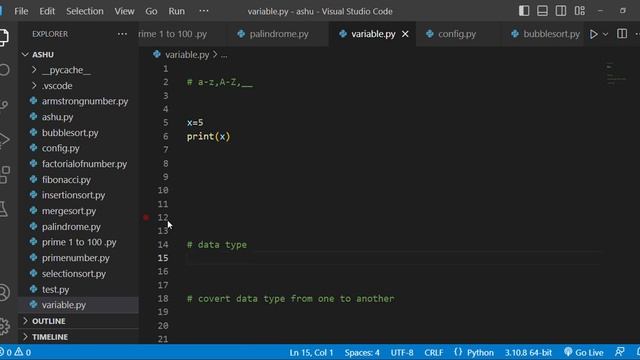Viewport: 640px width, 360px height.
Task: Open the Run menu
Action: (x=176, y=11)
